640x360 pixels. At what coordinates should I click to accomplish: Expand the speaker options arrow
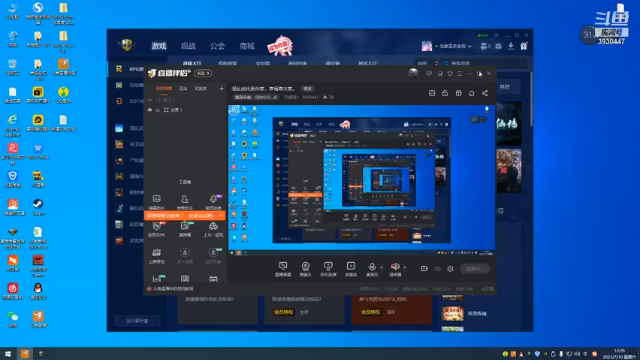tap(404, 268)
